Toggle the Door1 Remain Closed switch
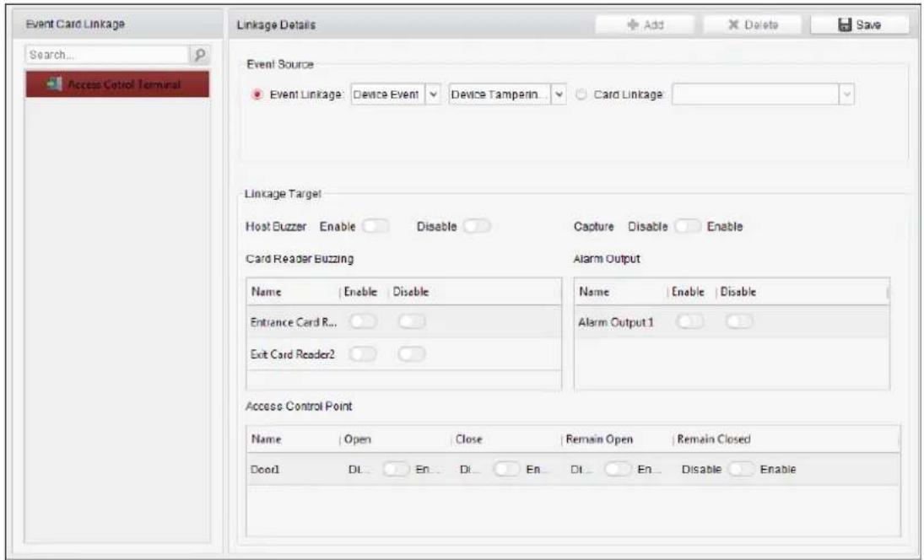 click(x=741, y=469)
